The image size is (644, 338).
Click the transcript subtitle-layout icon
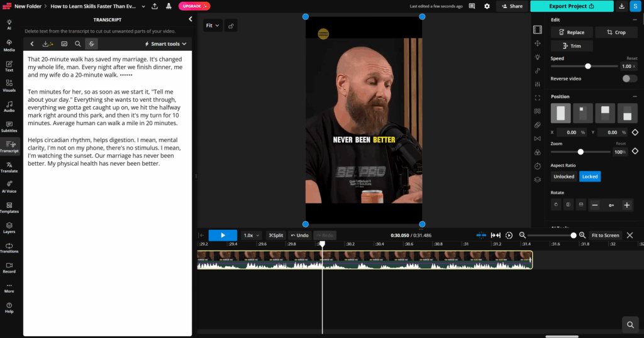pyautogui.click(x=64, y=44)
